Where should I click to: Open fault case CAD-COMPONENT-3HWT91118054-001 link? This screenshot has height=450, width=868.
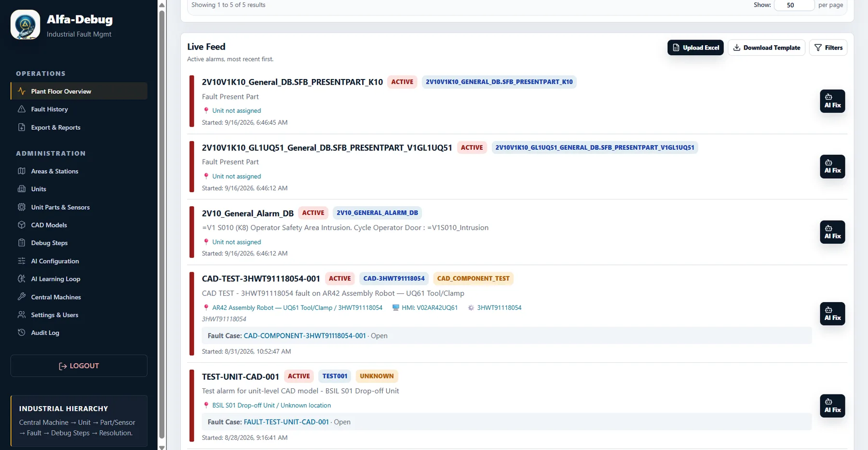(305, 336)
